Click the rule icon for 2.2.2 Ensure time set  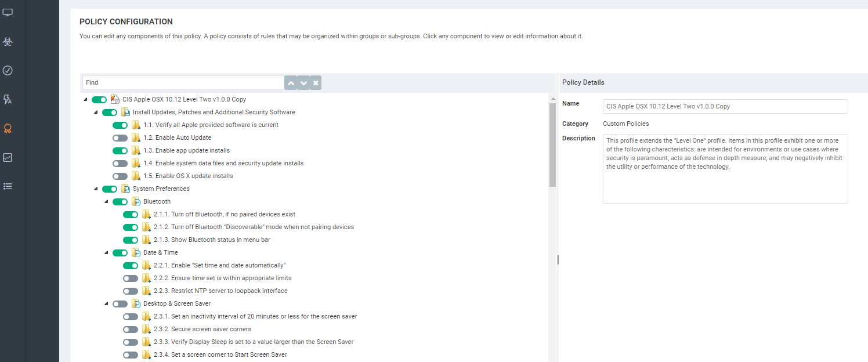coord(146,278)
